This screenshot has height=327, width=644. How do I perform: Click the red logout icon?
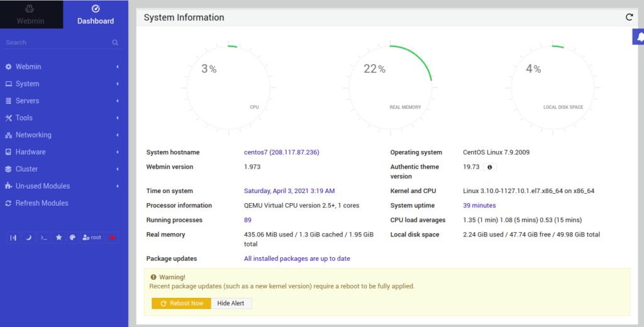(x=112, y=238)
